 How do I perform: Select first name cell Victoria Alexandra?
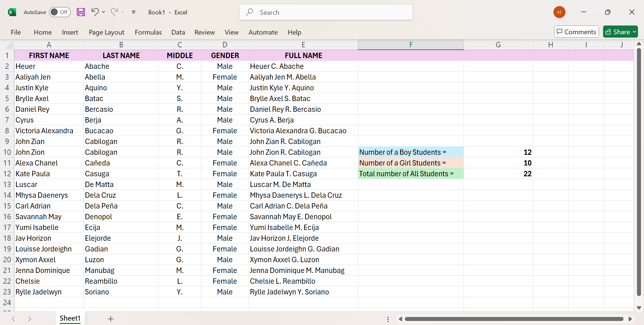(49, 131)
